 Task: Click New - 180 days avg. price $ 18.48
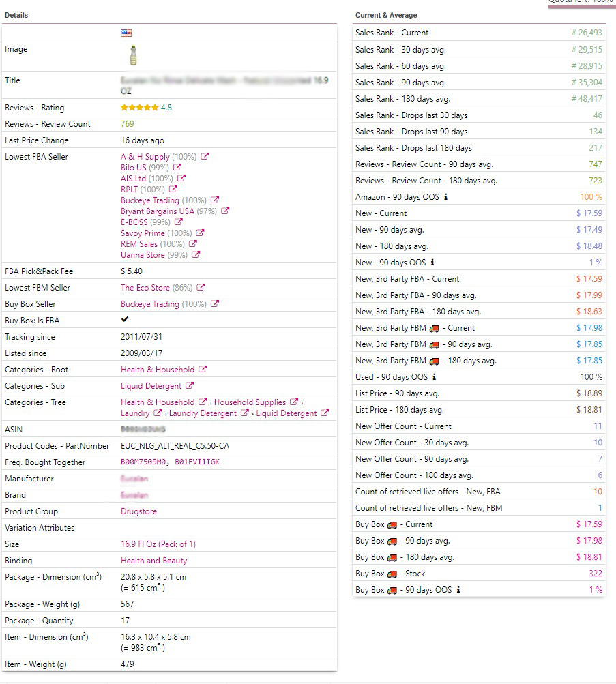click(589, 246)
